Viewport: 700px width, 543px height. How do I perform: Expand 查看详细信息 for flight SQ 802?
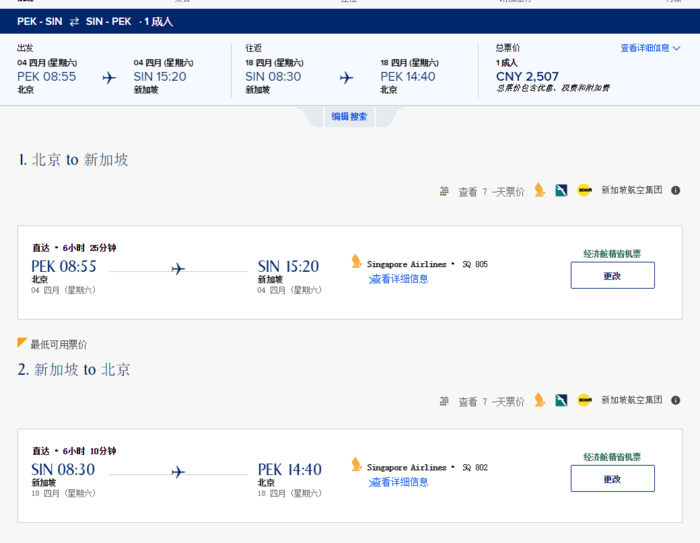tap(400, 482)
